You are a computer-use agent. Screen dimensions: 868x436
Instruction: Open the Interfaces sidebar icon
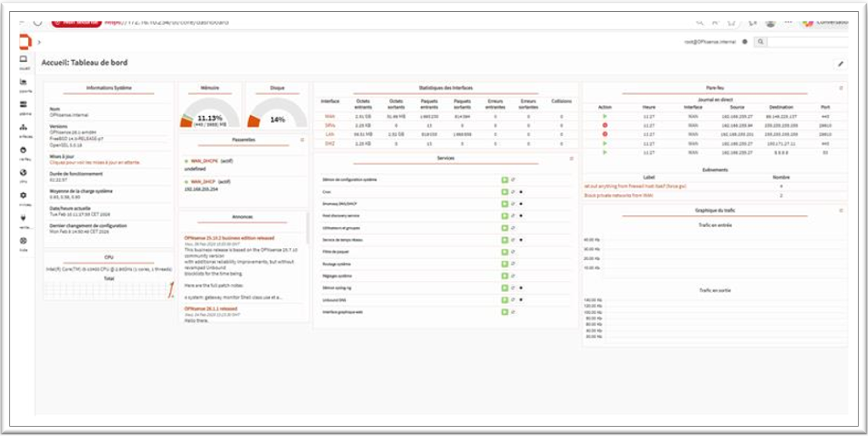click(23, 128)
